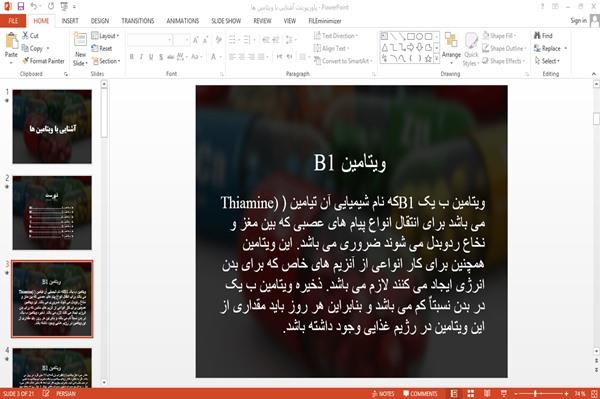Click zoom out minus button
Viewport: 600px width, 399px height.
point(515,394)
